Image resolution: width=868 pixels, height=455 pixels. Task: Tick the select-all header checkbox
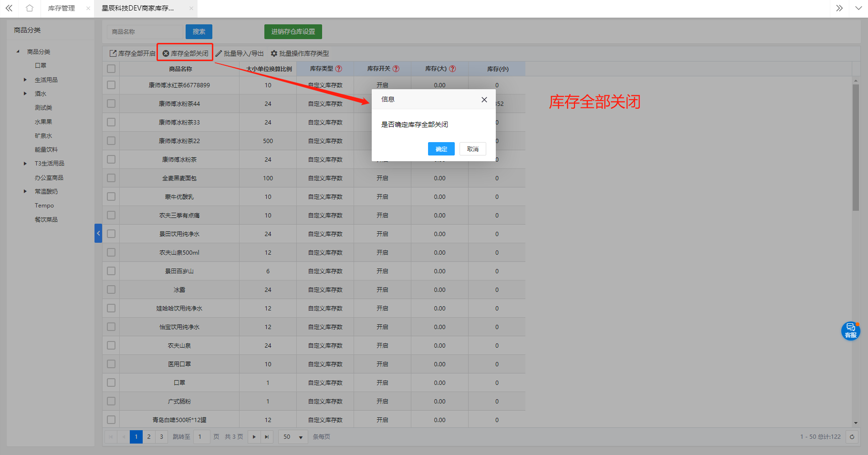click(x=111, y=69)
